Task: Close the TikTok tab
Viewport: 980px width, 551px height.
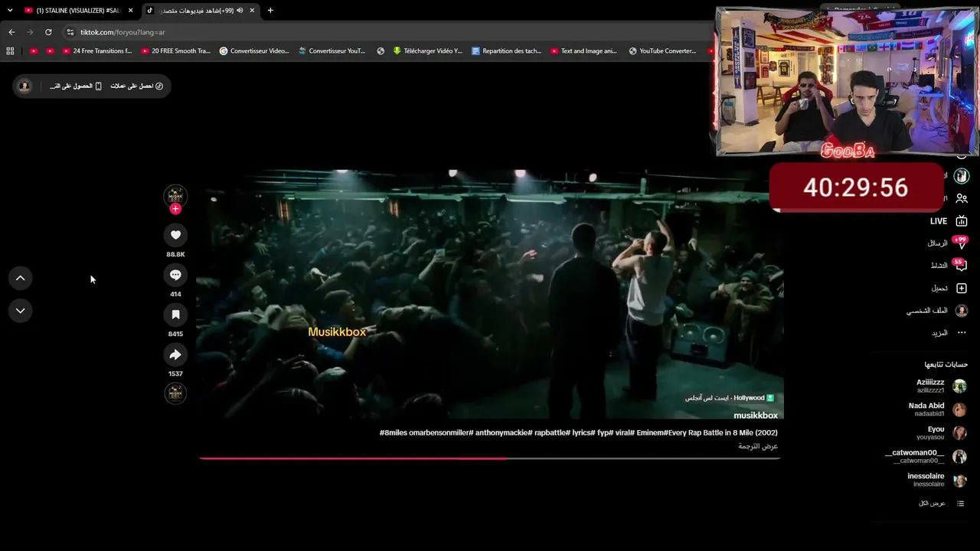Action: 252,11
